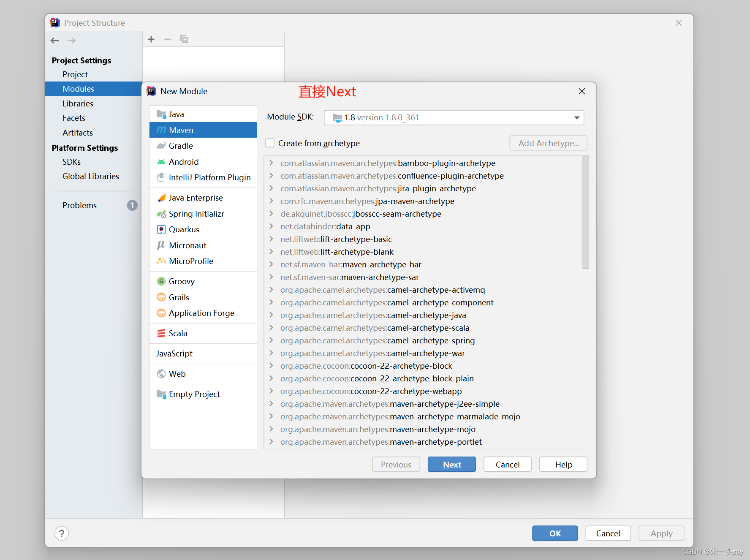The height and width of the screenshot is (560, 750).
Task: Select Project in Project Settings
Action: coord(93,74)
